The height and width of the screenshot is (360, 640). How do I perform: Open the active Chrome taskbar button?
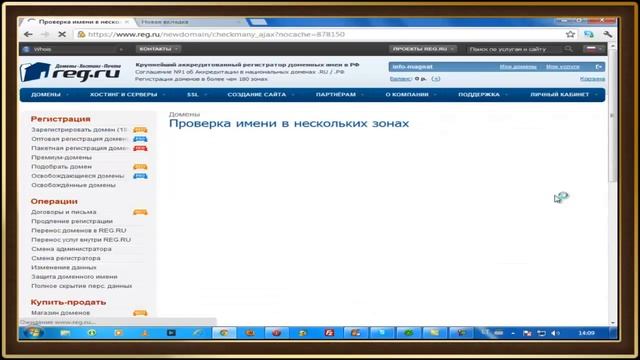click(x=224, y=333)
